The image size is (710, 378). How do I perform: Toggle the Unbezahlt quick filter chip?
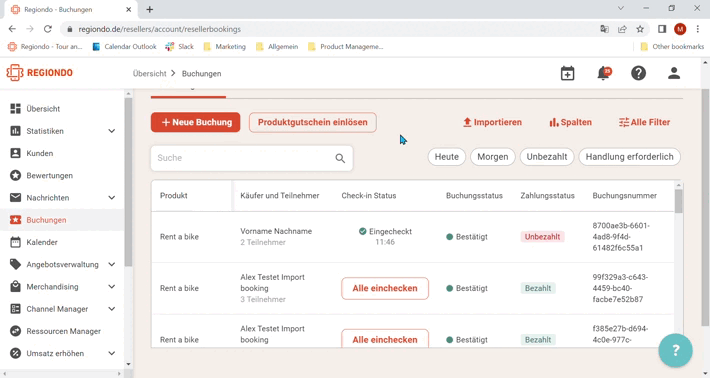point(547,157)
